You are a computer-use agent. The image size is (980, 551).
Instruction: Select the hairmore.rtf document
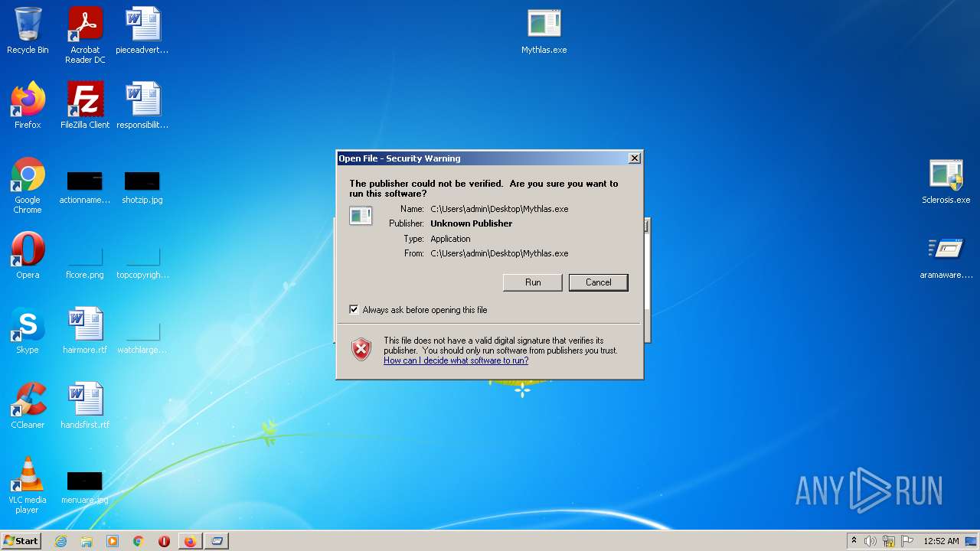[85, 331]
